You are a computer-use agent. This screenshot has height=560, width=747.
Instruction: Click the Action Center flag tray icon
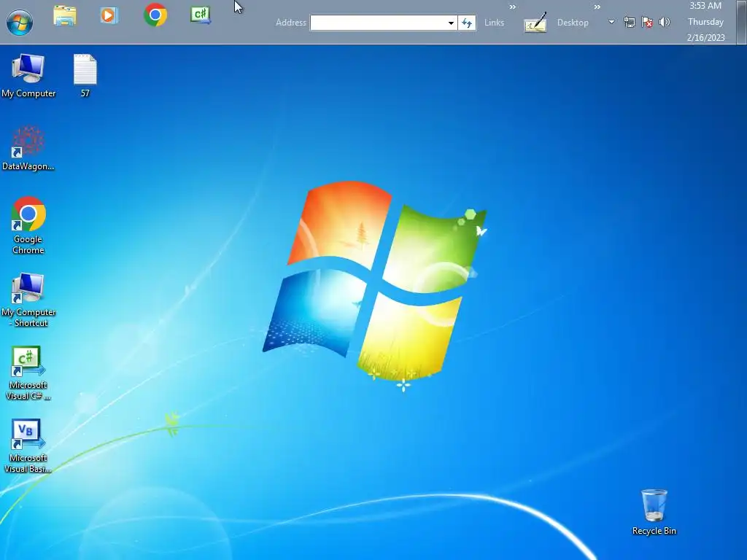click(647, 22)
